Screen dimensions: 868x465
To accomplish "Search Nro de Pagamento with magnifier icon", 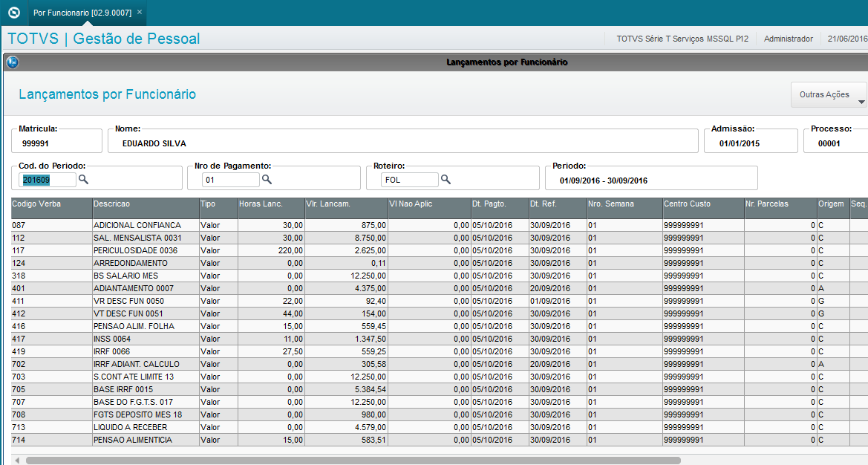I will point(267,179).
